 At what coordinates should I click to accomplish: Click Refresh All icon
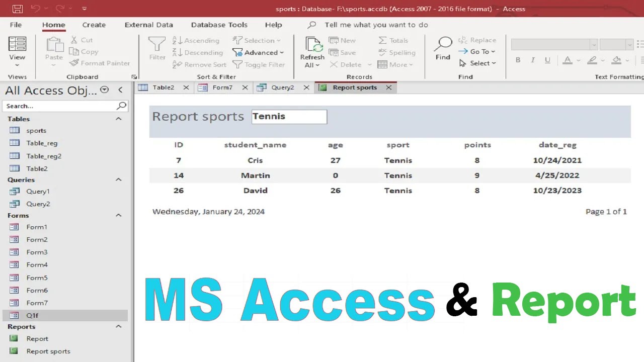(314, 45)
